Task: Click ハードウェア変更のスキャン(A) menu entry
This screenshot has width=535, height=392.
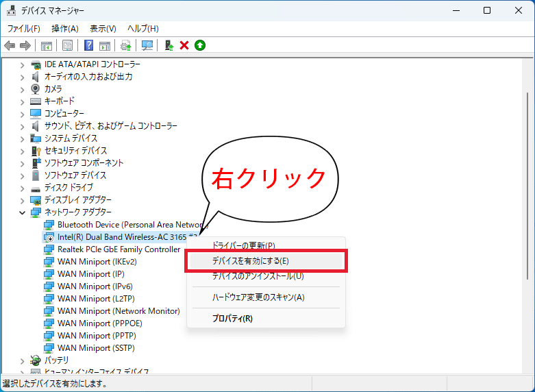Action: coord(258,297)
